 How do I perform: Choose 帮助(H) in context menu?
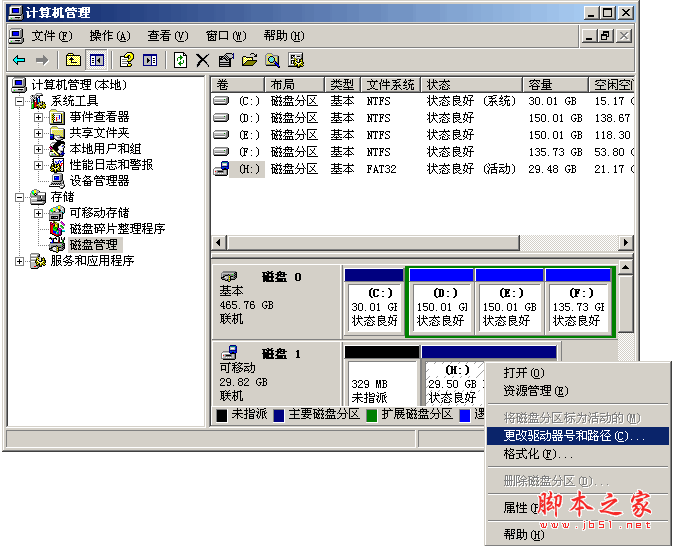point(578,535)
